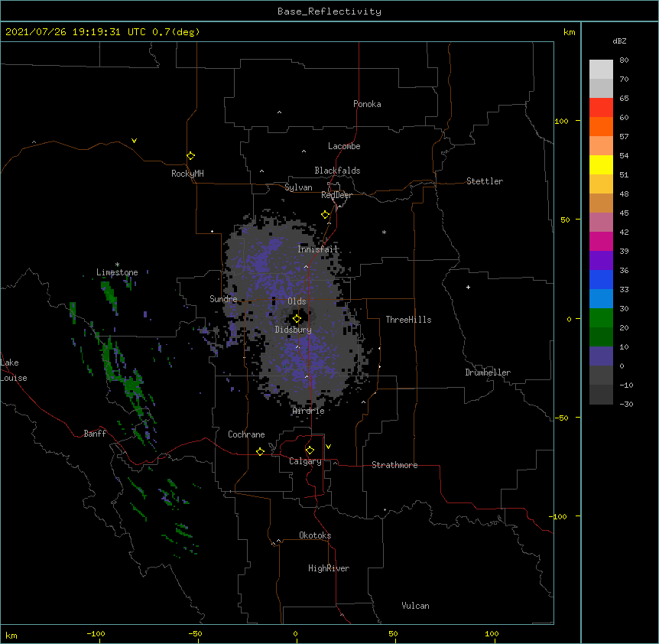Click the legend value 80 label

coord(624,60)
